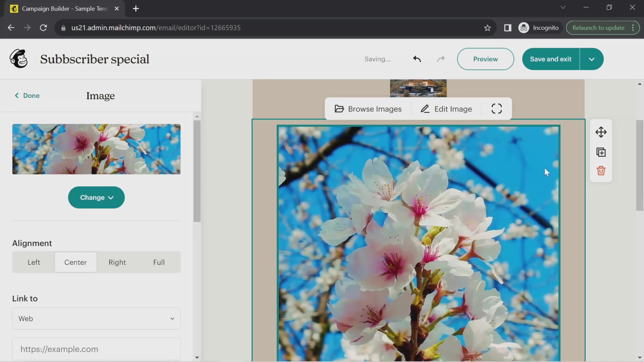Click the URL input field
This screenshot has width=644, height=362.
96,349
